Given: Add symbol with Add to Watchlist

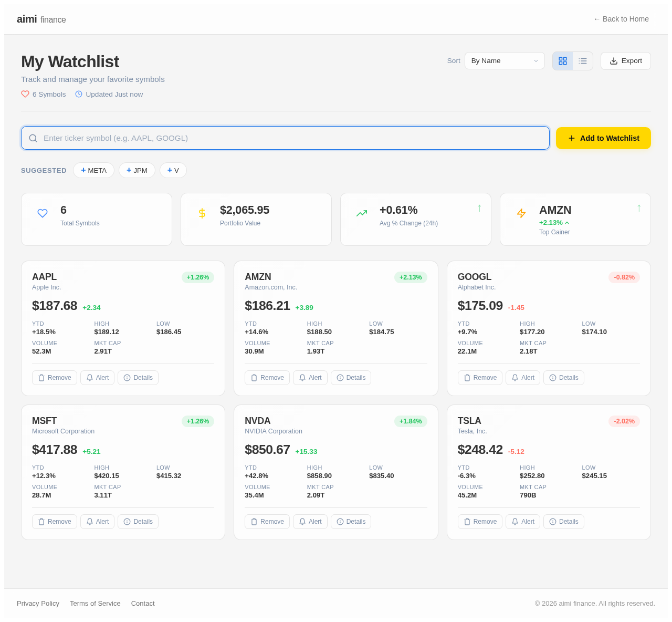Looking at the screenshot, I should click(x=603, y=138).
